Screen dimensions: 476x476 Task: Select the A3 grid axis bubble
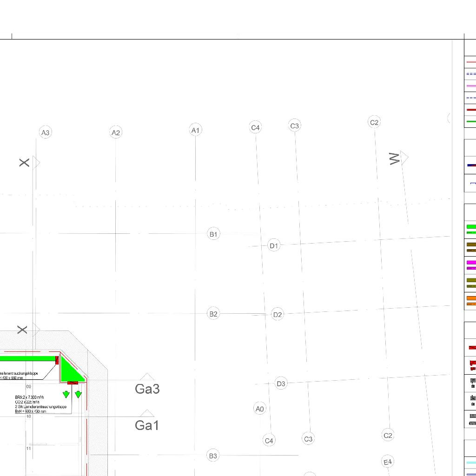[46, 132]
